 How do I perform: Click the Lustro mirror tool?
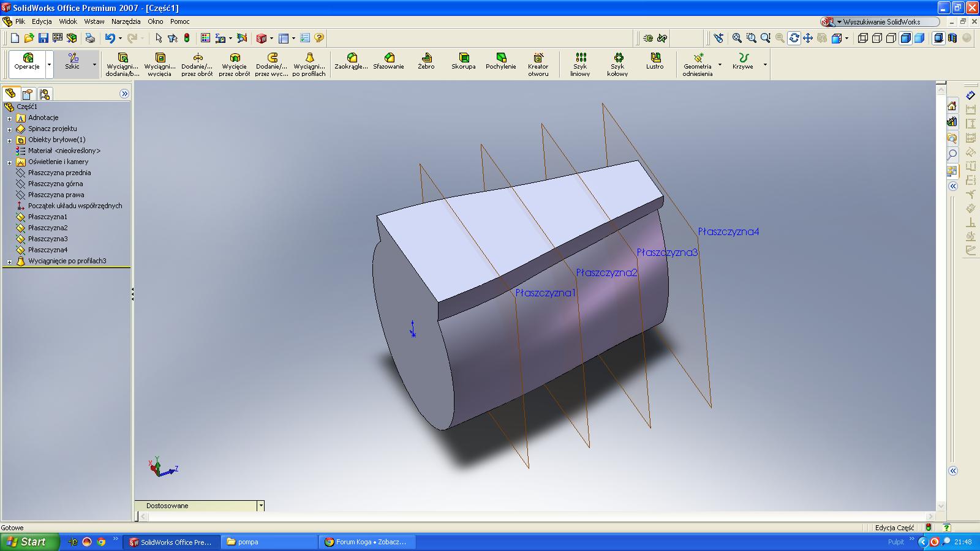pos(655,62)
